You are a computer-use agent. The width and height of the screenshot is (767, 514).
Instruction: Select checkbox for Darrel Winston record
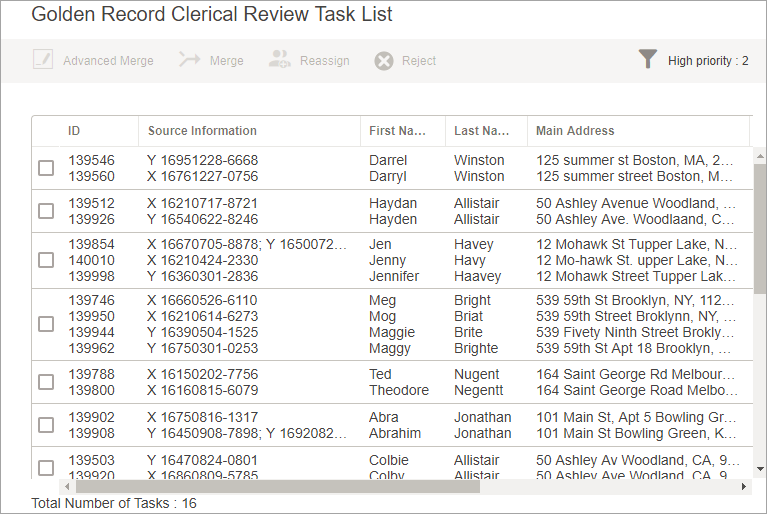(x=46, y=168)
